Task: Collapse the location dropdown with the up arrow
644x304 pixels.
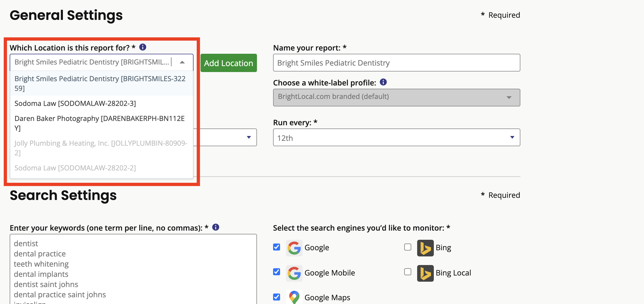Action: coord(182,62)
